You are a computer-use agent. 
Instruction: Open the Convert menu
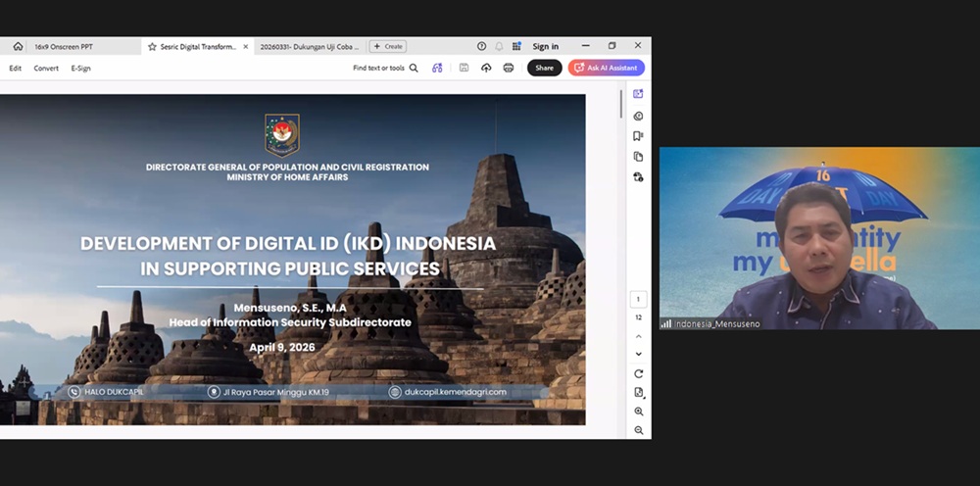pyautogui.click(x=46, y=69)
